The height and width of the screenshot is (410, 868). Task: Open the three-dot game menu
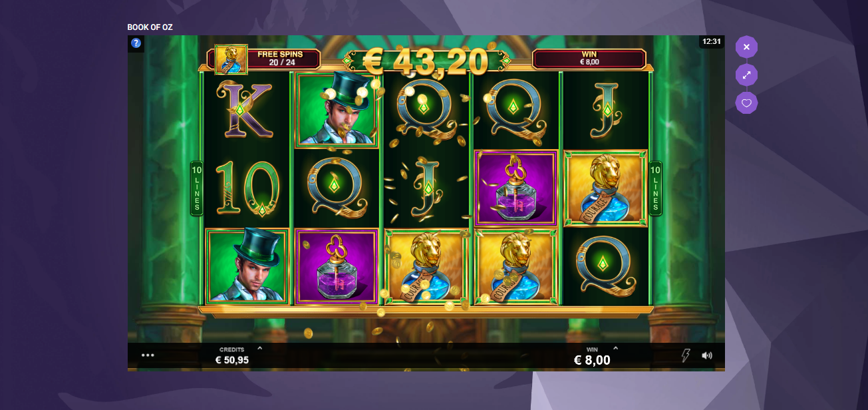click(148, 355)
